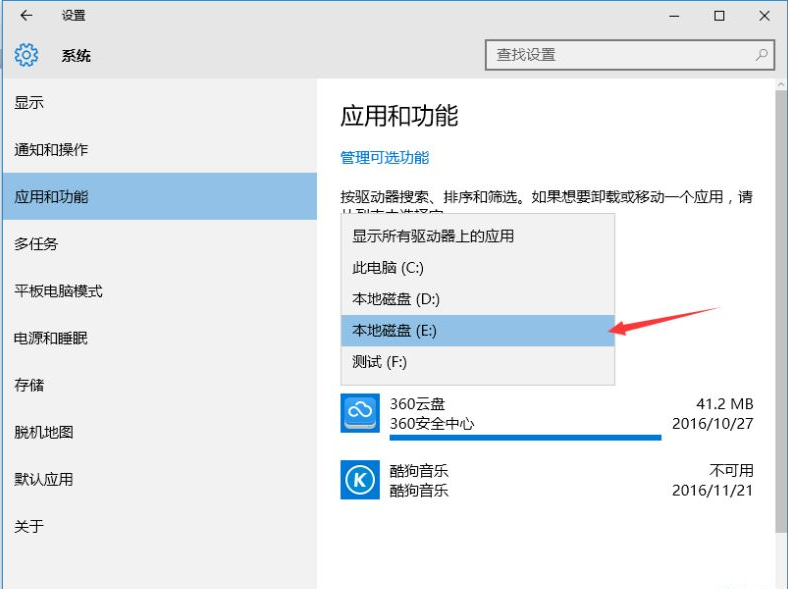Open 电源和睡眠 settings
Image resolution: width=788 pixels, height=589 pixels.
51,338
